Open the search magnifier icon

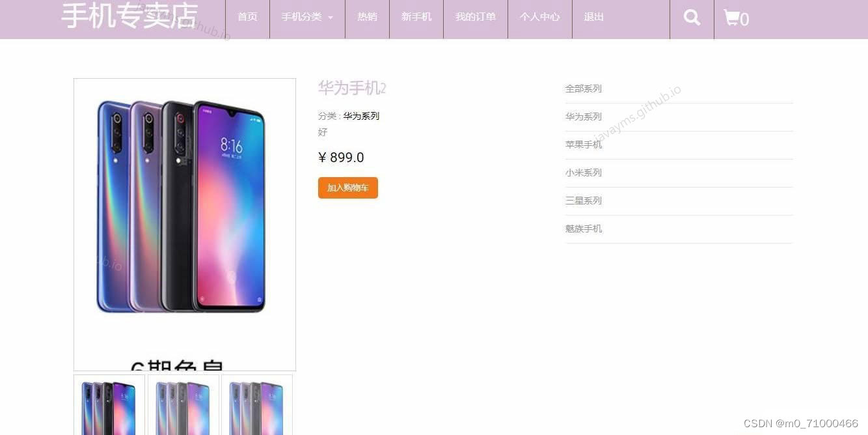pyautogui.click(x=692, y=18)
